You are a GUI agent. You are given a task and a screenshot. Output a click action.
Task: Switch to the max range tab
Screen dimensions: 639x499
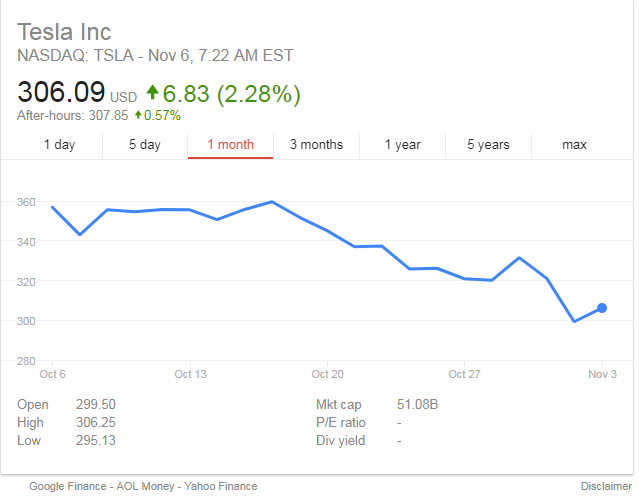pyautogui.click(x=574, y=145)
